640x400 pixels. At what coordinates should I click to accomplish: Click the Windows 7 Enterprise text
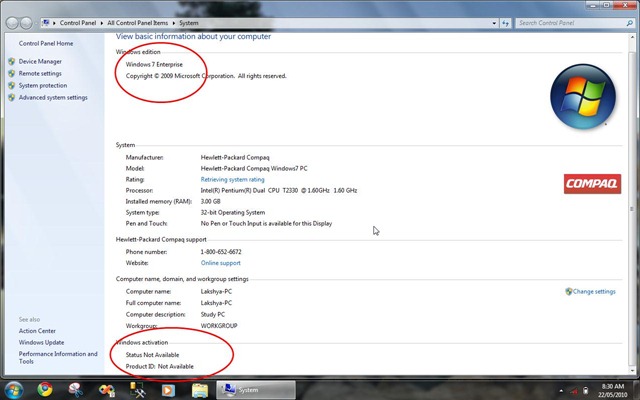click(154, 64)
